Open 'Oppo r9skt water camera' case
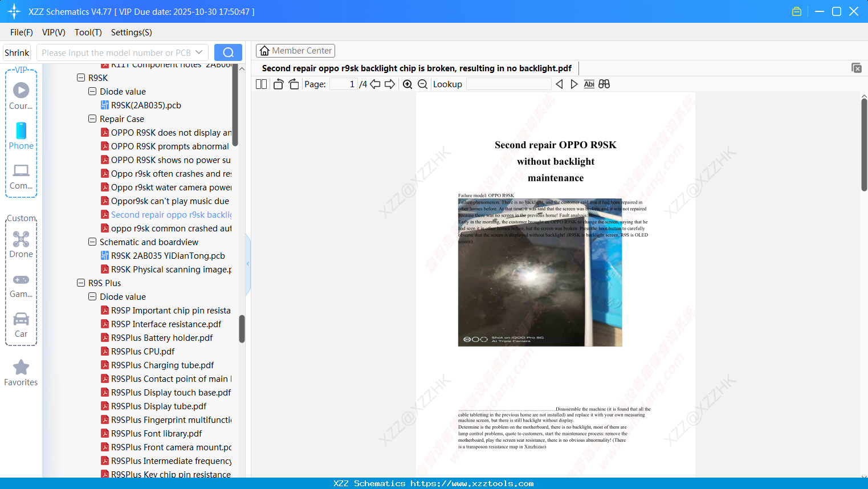The width and height of the screenshot is (868, 489). click(x=166, y=188)
